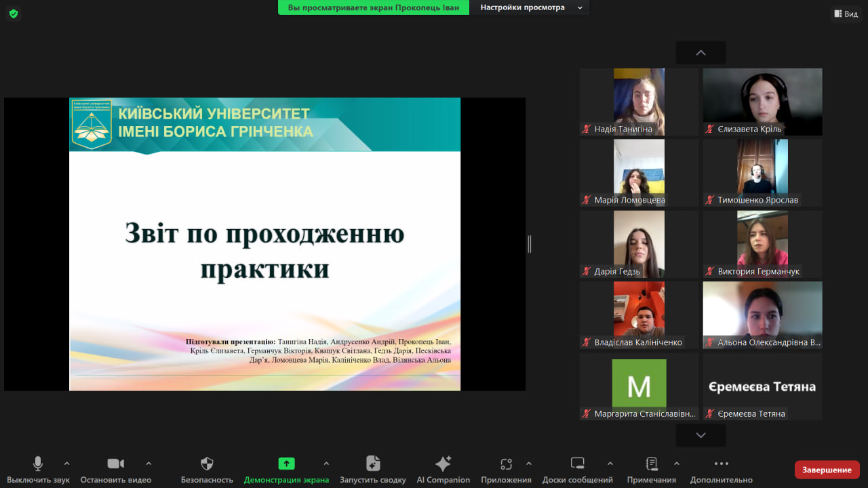
Task: Click muted mic indicator on Єремеєва Тетяна
Action: (x=709, y=413)
